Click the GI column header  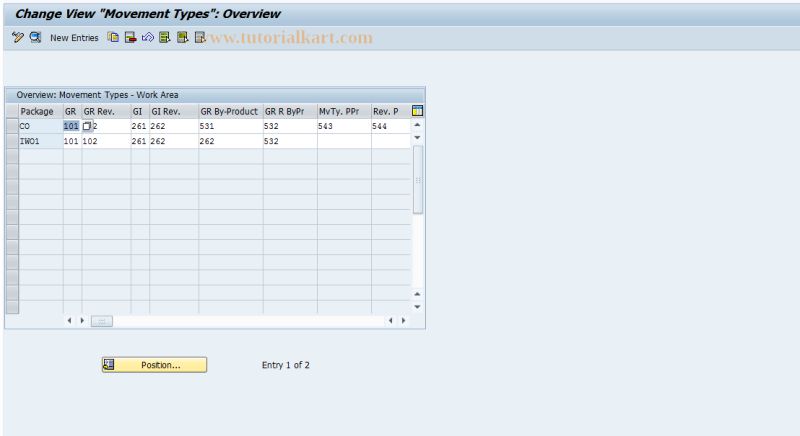(x=140, y=111)
